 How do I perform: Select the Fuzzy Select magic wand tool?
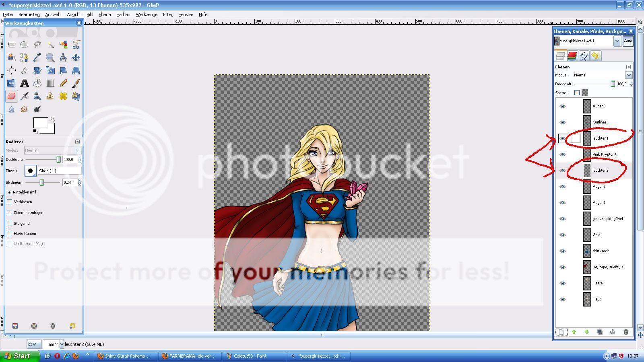pos(50,45)
